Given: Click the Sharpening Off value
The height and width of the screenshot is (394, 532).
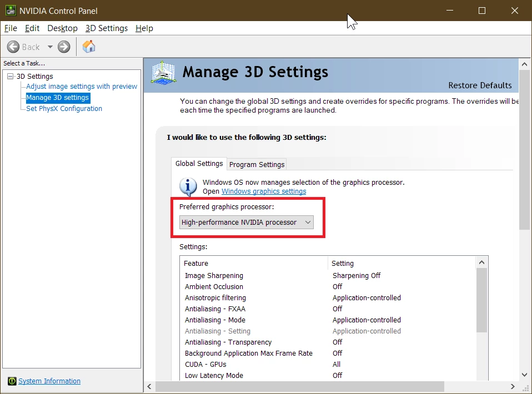Looking at the screenshot, I should point(357,276).
